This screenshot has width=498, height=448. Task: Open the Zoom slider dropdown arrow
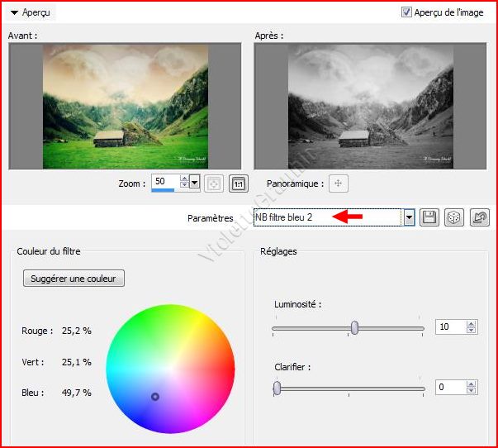(194, 182)
